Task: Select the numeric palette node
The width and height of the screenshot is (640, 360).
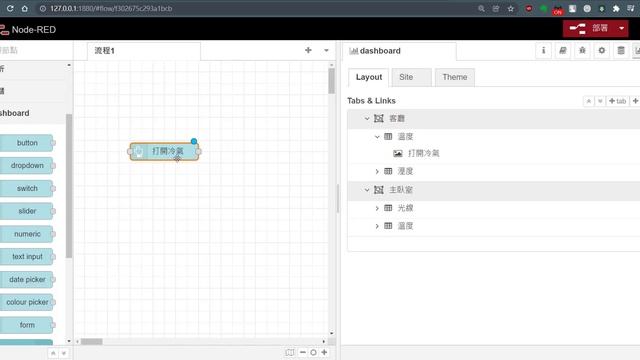Action: [27, 234]
